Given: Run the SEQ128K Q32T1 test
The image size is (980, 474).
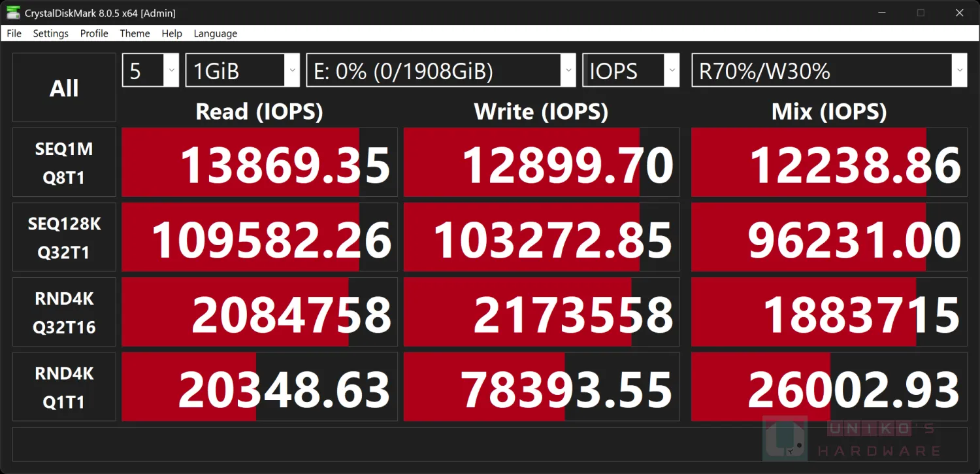Looking at the screenshot, I should (64, 237).
